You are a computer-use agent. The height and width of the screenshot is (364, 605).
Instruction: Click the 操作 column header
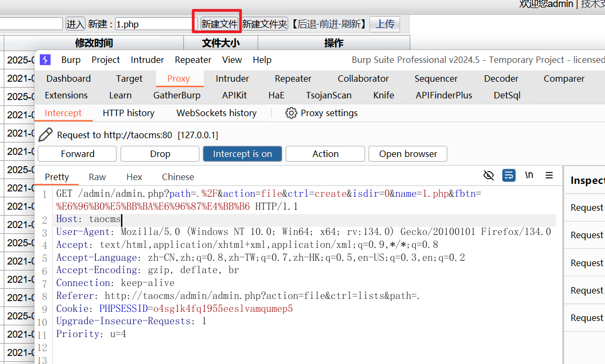point(334,43)
